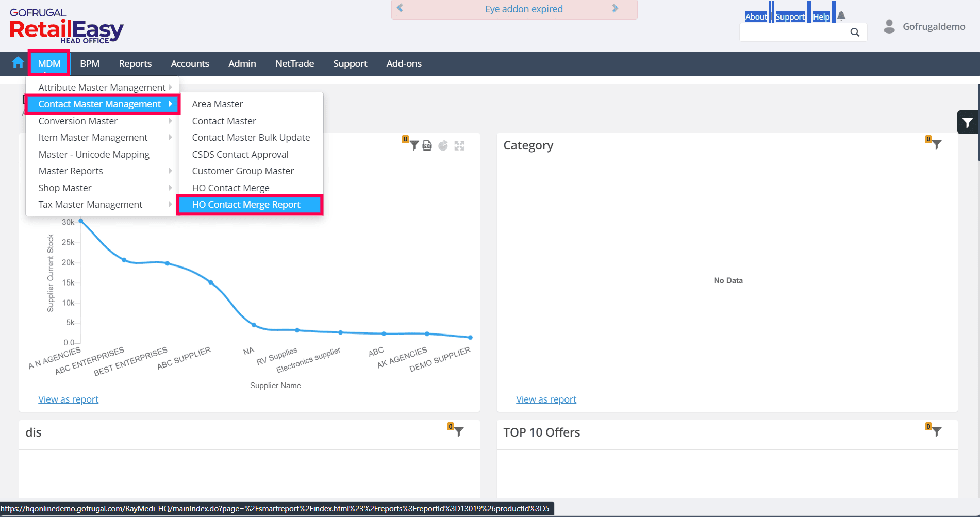Open the NetTrade menu
Screen dimensions: 980x517
pos(295,63)
